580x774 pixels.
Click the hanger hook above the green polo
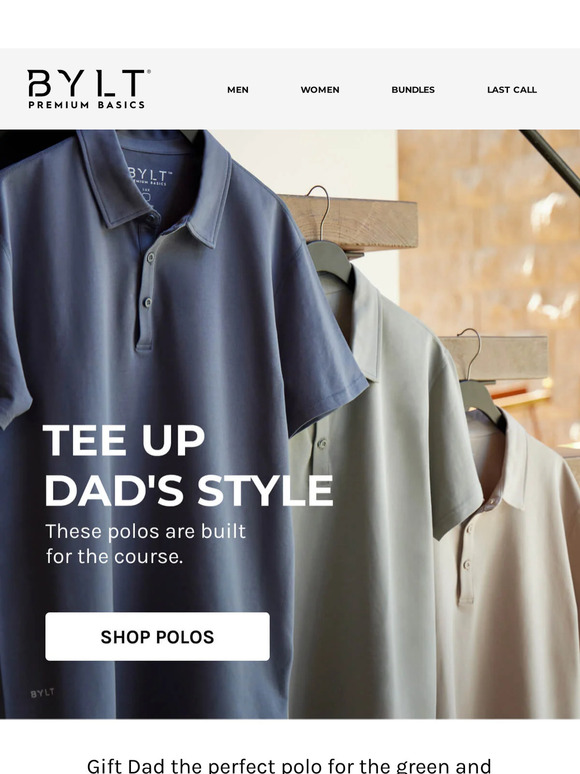321,212
